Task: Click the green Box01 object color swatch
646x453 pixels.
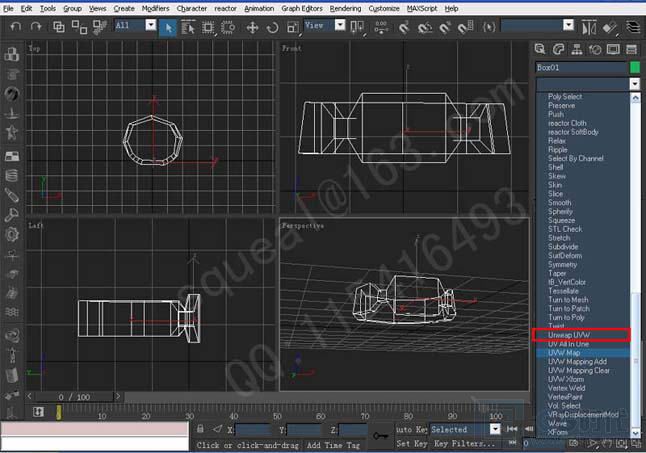Action: pyautogui.click(x=635, y=67)
